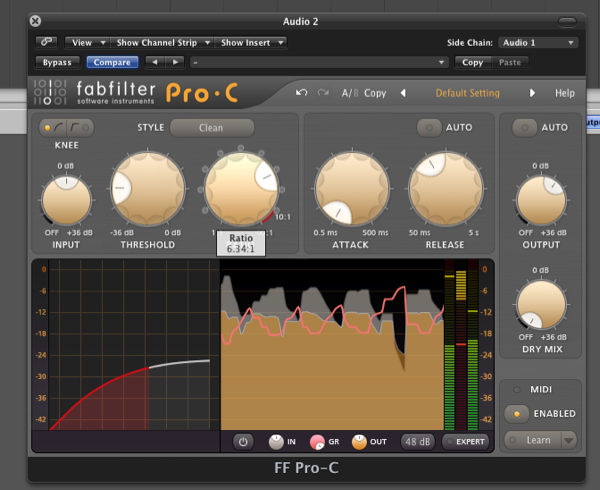Viewport: 600px width, 490px height.
Task: Open the Side Chain Audio 1 dropdown
Action: pyautogui.click(x=539, y=43)
